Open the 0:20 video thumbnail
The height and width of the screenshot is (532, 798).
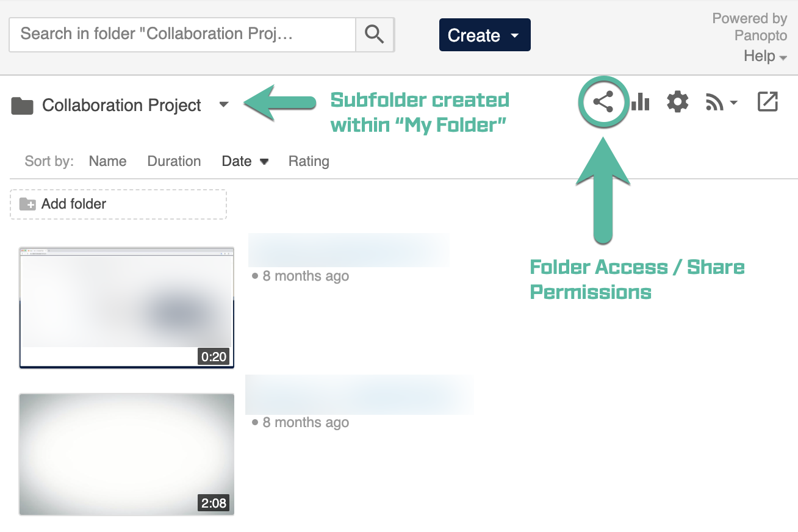[127, 307]
